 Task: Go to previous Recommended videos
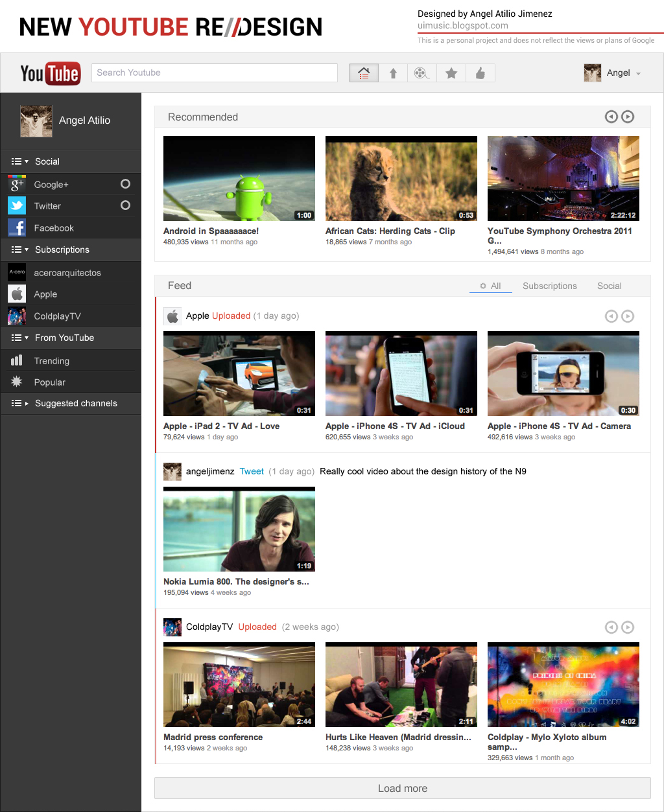tap(611, 117)
